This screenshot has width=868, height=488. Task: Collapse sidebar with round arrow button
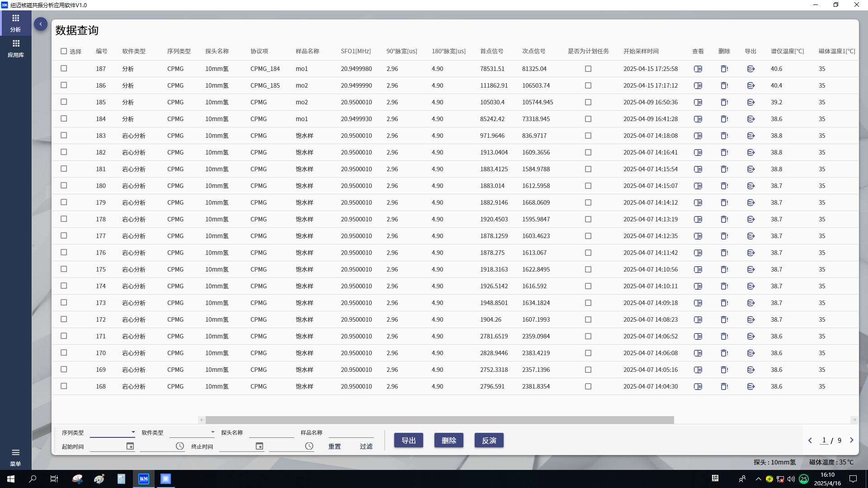coord(41,24)
